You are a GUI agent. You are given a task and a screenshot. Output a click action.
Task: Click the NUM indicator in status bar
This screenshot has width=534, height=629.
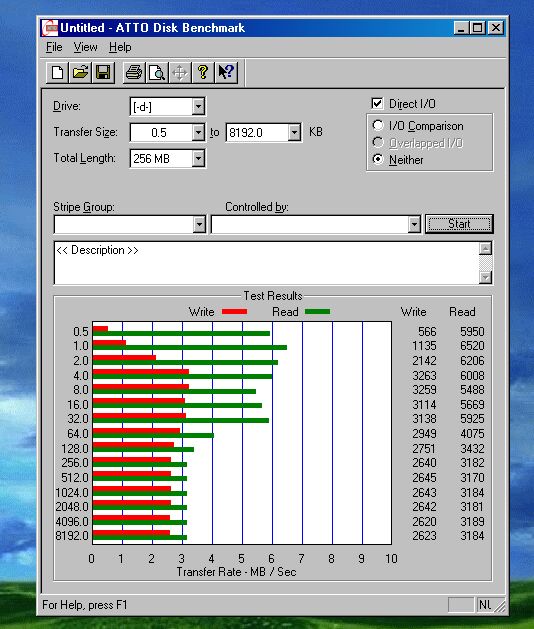(x=485, y=605)
